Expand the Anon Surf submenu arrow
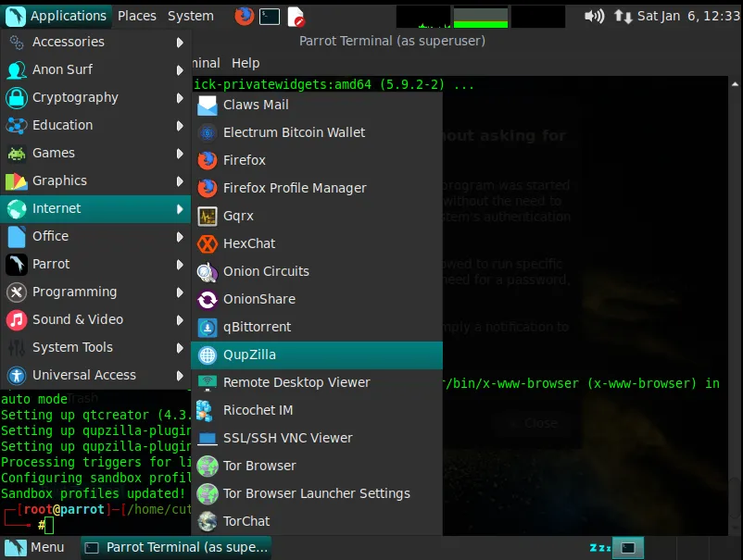 coord(180,70)
